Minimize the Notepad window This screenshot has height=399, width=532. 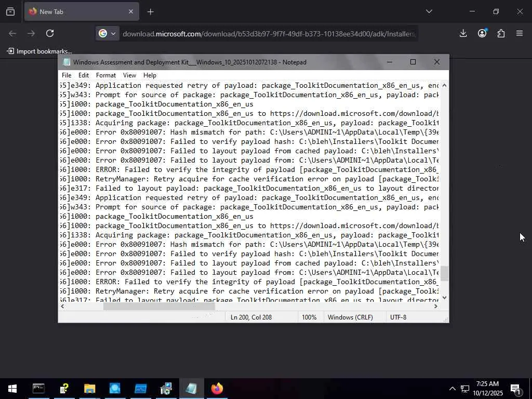(x=390, y=62)
